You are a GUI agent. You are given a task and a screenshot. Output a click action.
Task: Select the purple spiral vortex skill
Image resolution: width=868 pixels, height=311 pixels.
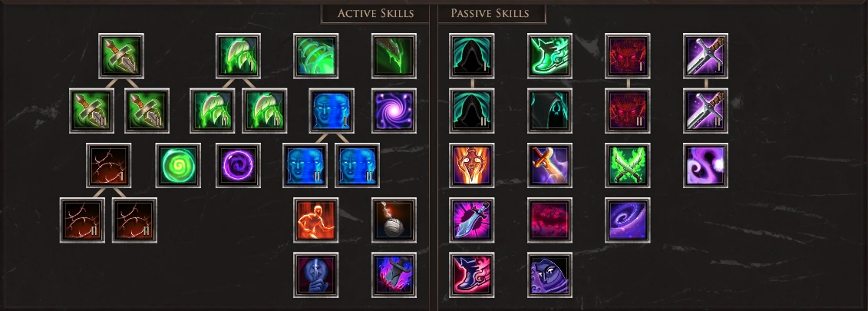click(394, 111)
